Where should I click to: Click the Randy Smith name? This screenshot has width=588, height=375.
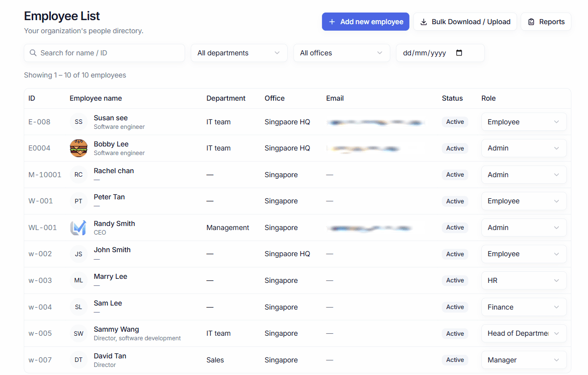[x=114, y=223]
